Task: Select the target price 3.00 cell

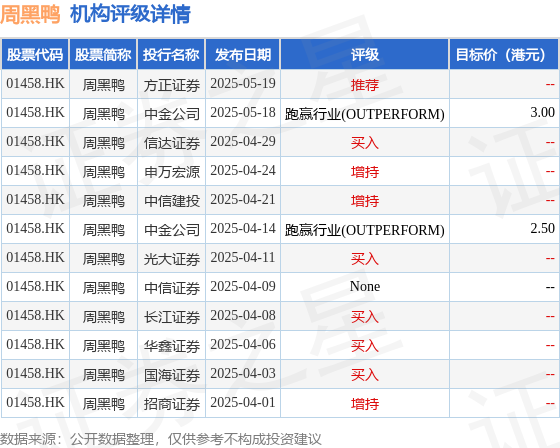Action: (x=504, y=113)
